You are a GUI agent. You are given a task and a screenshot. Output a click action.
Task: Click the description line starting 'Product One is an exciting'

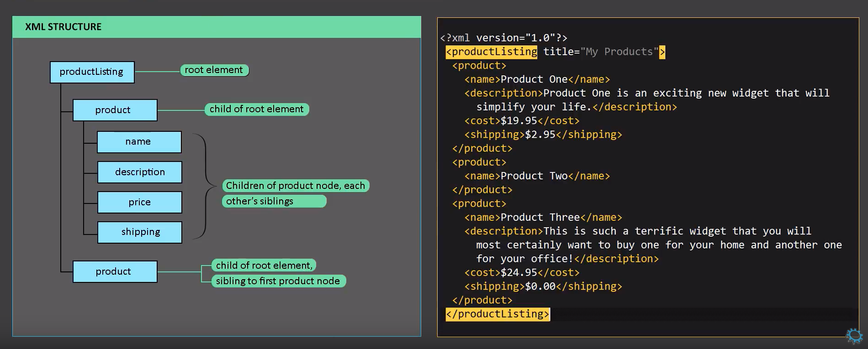(x=647, y=93)
